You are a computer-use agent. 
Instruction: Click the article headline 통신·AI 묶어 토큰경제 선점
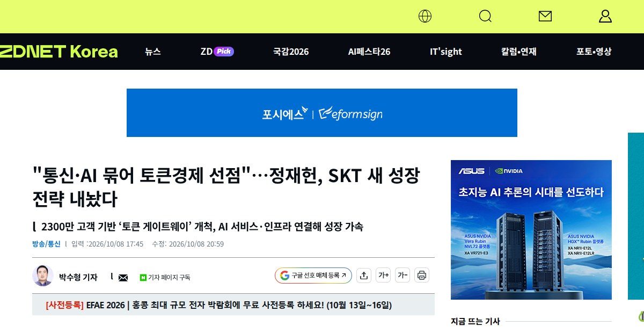(226, 187)
